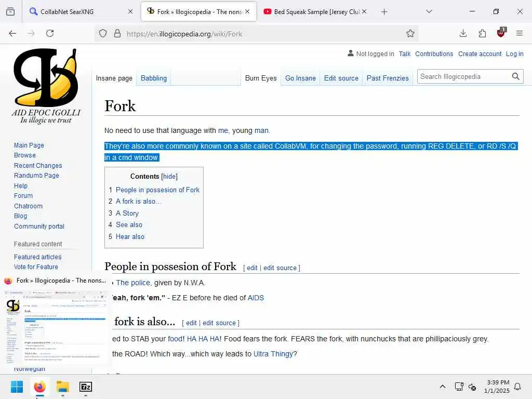Jump to A fork is also section
This screenshot has height=399, width=532.
click(x=138, y=201)
